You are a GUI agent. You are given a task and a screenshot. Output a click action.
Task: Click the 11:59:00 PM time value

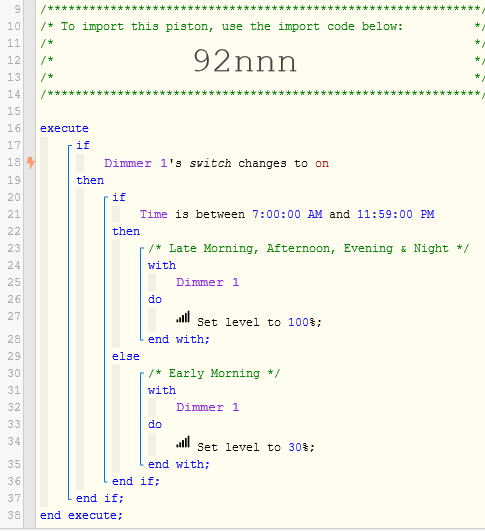396,214
